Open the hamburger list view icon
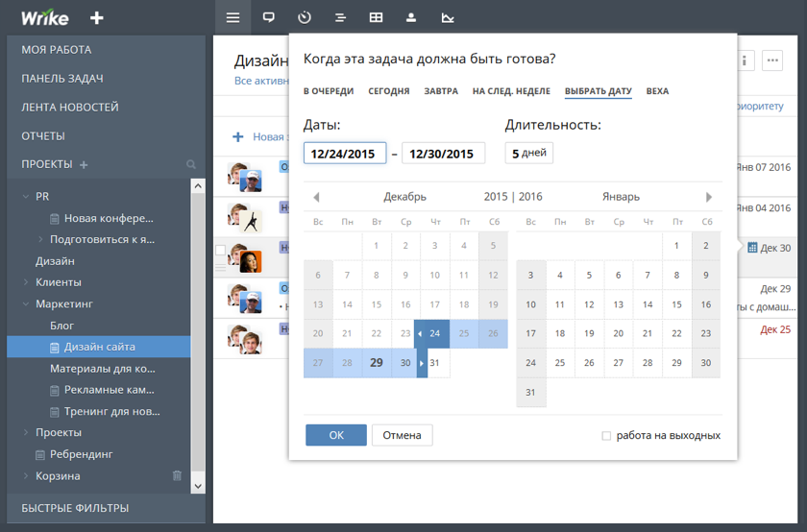 pos(232,17)
